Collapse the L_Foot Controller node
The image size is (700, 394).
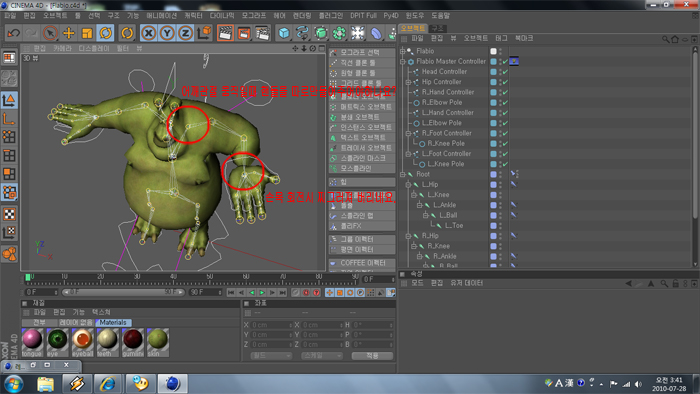click(x=408, y=154)
